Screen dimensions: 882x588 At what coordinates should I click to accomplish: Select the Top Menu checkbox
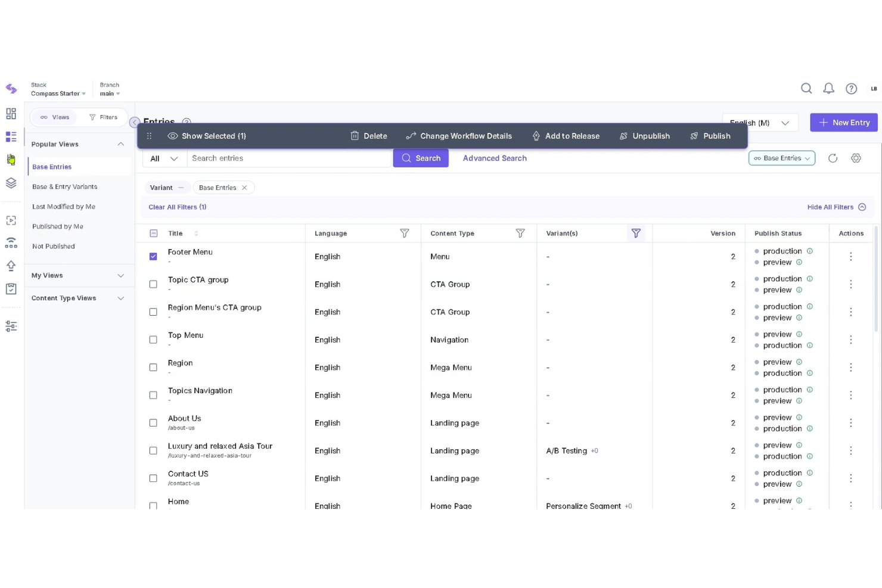tap(153, 340)
